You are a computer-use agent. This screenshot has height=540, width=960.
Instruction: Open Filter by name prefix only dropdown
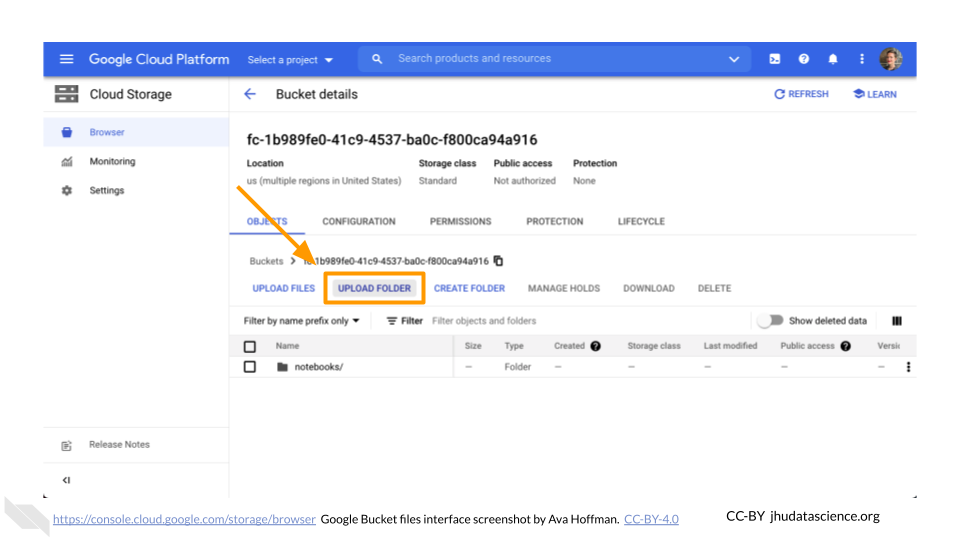pos(301,321)
